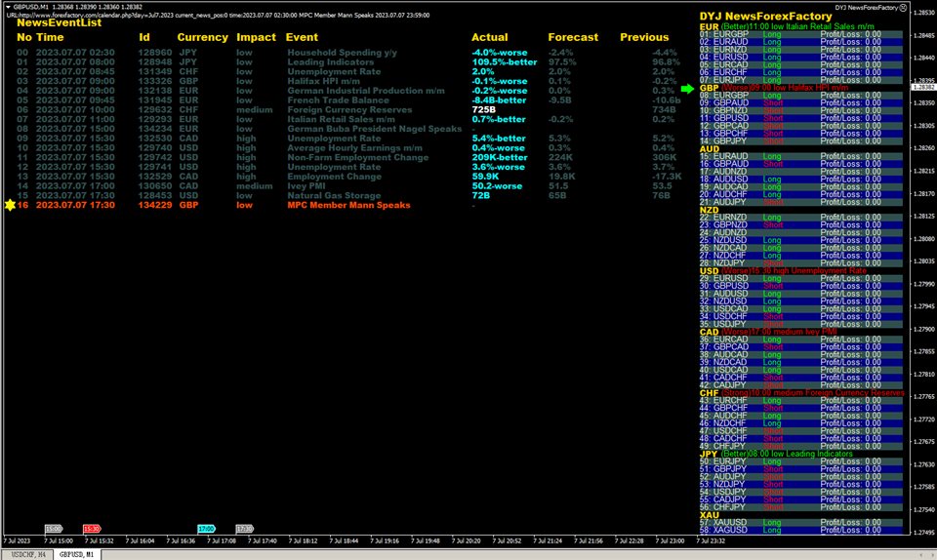This screenshot has height=560, width=937.
Task: Select the Leading Indicators event in list
Action: 331,62
